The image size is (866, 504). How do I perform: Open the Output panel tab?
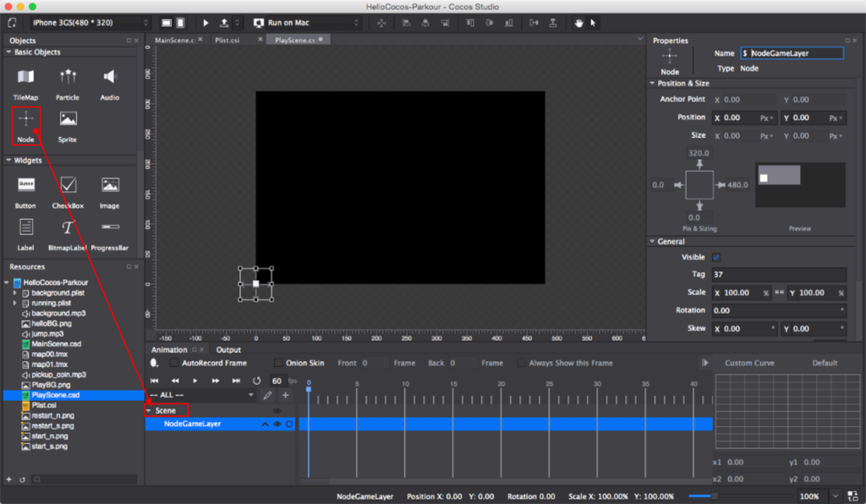[x=228, y=350]
